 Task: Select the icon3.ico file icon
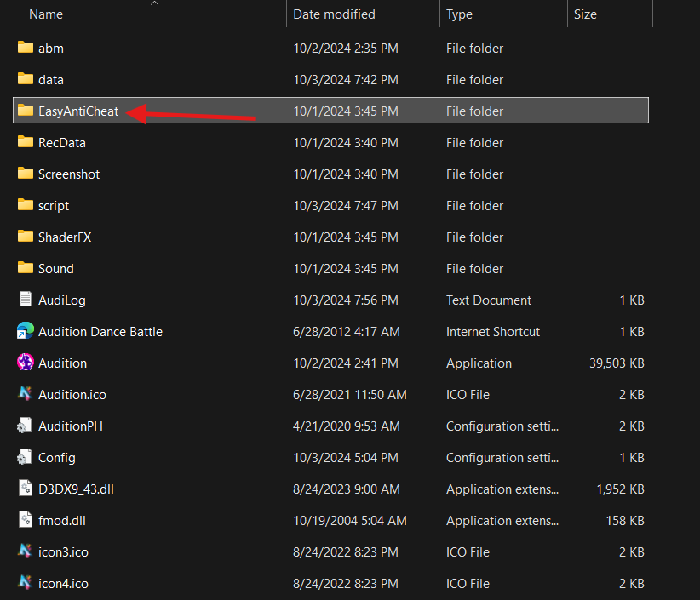[25, 551]
